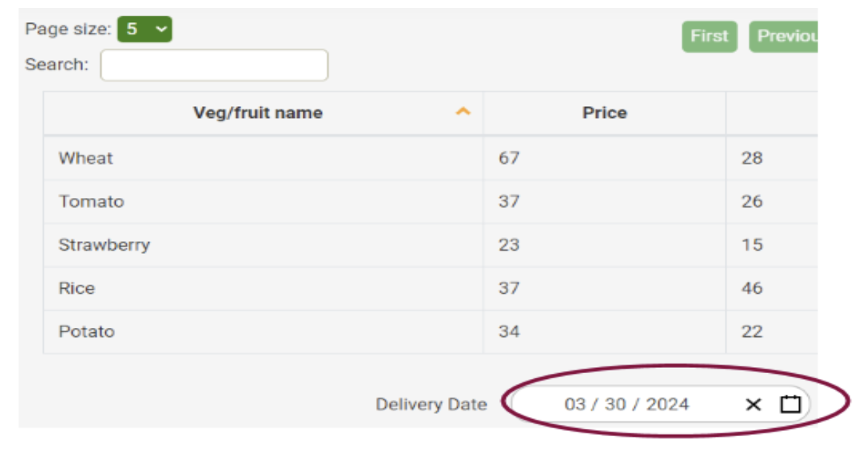Viewport: 868px width, 454px height.
Task: Sort by the Veg/fruit name header
Action: (257, 113)
